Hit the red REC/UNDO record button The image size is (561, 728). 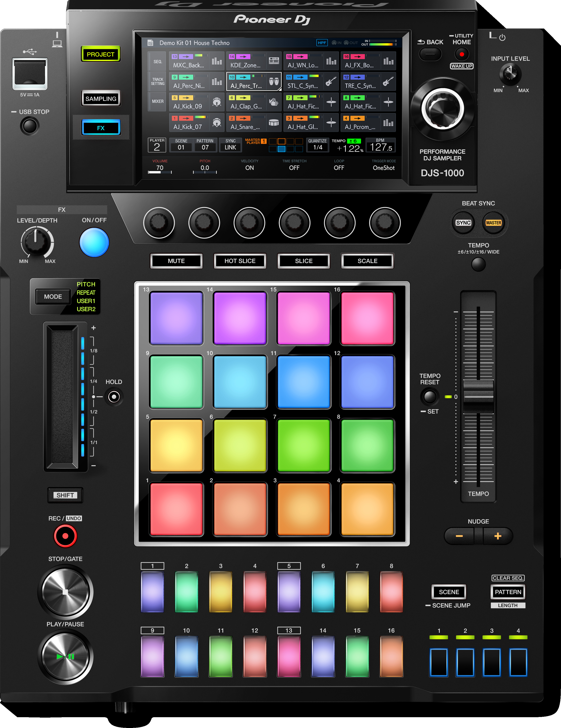[65, 536]
